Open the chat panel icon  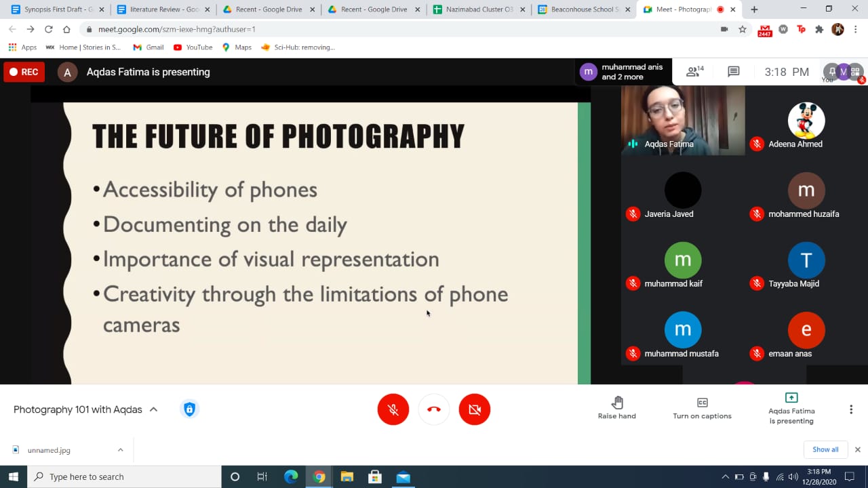click(733, 72)
